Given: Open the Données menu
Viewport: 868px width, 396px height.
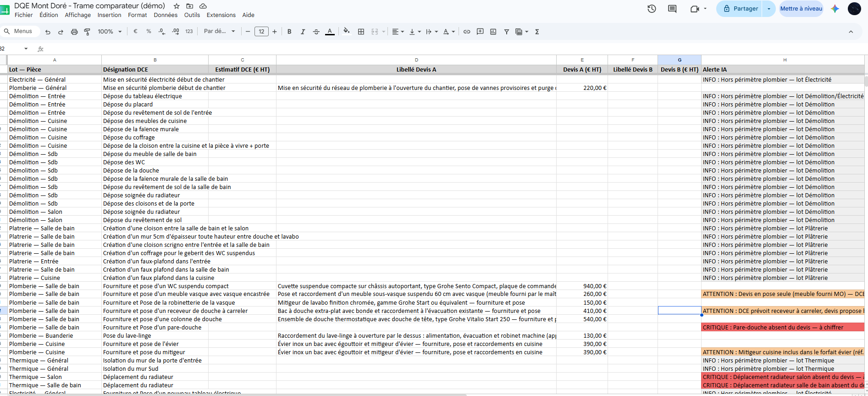Looking at the screenshot, I should [x=166, y=15].
